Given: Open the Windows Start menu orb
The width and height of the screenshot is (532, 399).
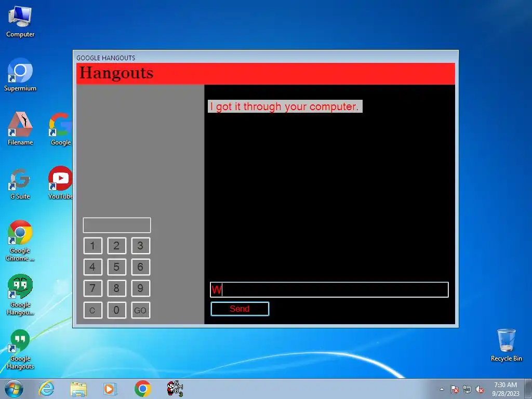Looking at the screenshot, I should [14, 389].
